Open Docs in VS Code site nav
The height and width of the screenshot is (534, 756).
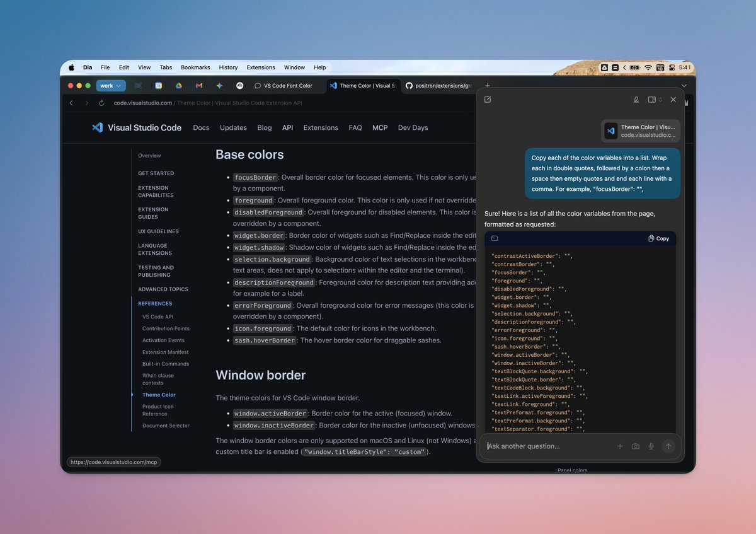(x=201, y=127)
